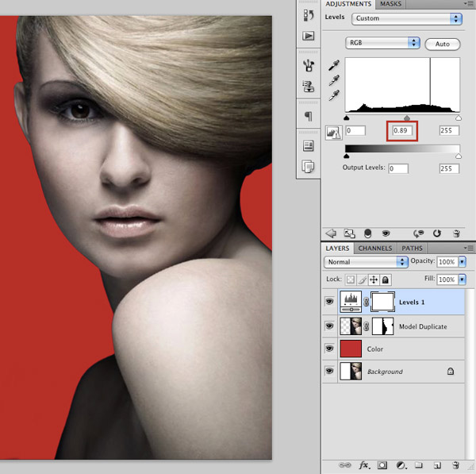Click the delete layer trash icon
The width and height of the screenshot is (476, 474).
(456, 465)
